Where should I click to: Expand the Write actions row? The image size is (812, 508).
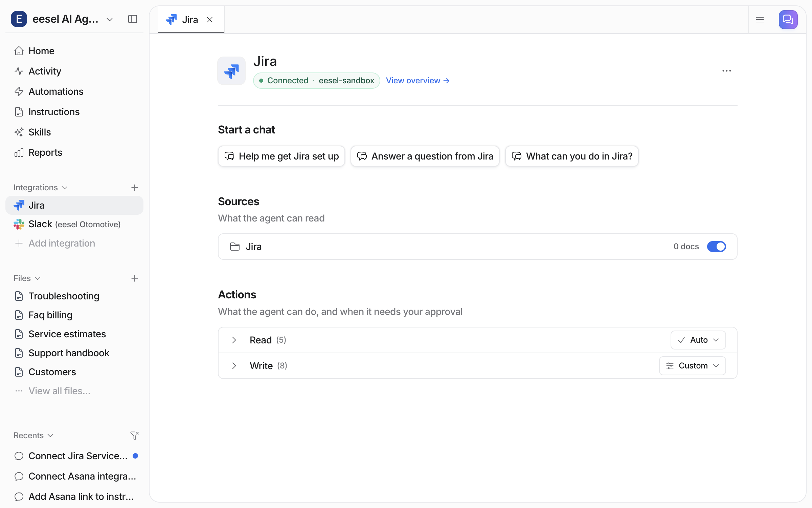(234, 366)
